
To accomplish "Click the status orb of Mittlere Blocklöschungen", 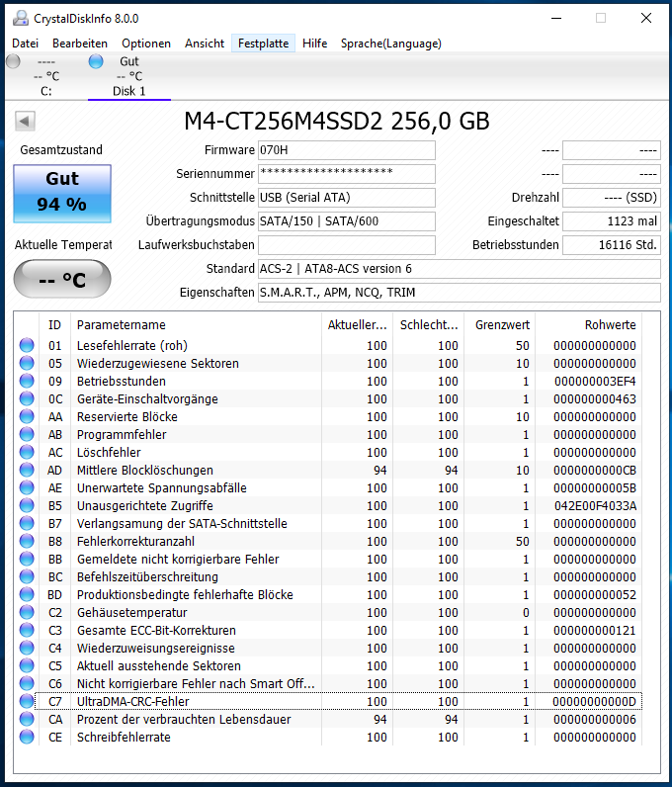I will [x=27, y=470].
